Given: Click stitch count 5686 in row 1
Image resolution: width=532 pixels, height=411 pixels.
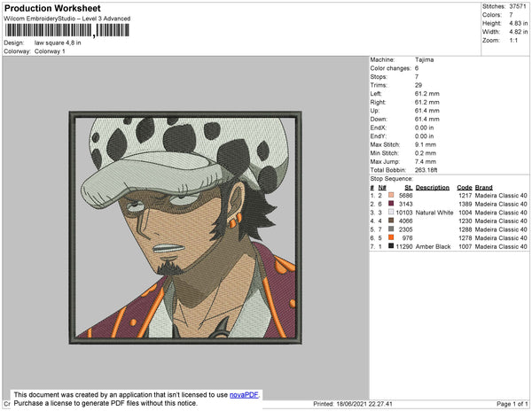Looking at the screenshot, I should 406,196.
